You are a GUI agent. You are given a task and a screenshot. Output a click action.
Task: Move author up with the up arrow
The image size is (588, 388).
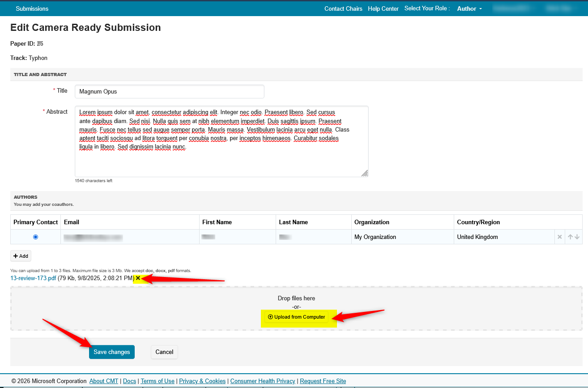(570, 237)
